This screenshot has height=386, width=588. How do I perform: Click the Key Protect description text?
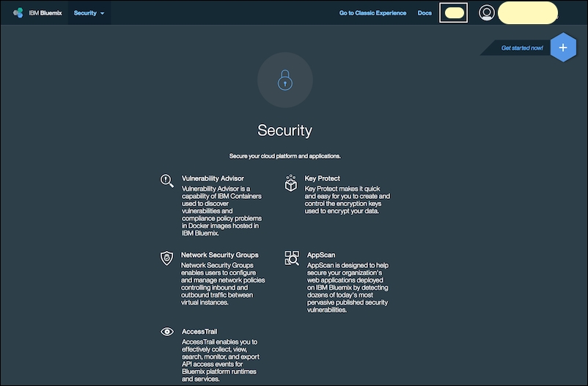(348, 200)
